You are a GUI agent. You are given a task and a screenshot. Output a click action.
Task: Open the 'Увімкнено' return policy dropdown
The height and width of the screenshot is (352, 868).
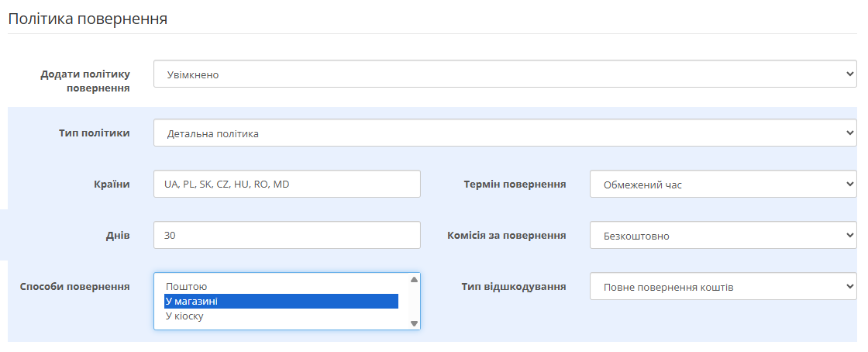coord(504,74)
